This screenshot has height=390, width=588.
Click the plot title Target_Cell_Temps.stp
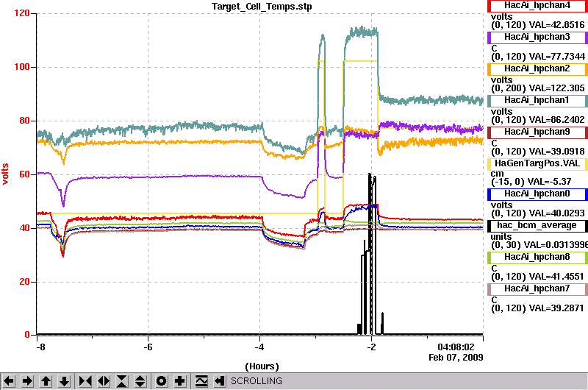coord(262,7)
